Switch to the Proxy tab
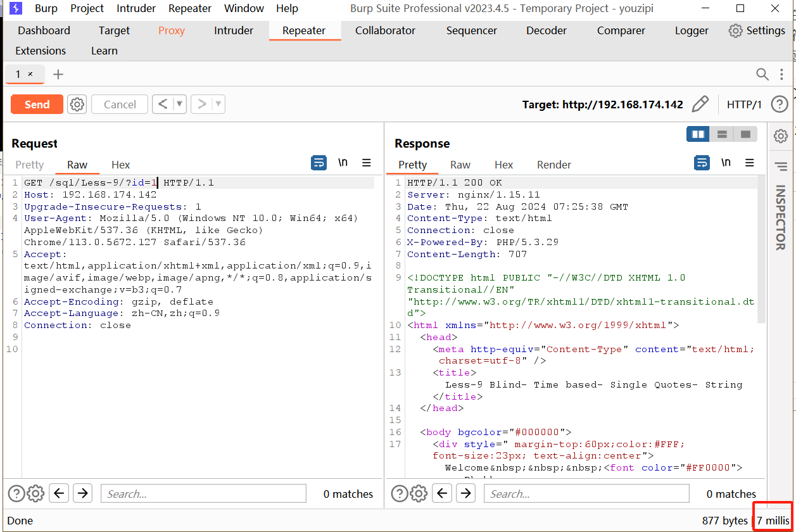This screenshot has width=796, height=532. (x=172, y=30)
